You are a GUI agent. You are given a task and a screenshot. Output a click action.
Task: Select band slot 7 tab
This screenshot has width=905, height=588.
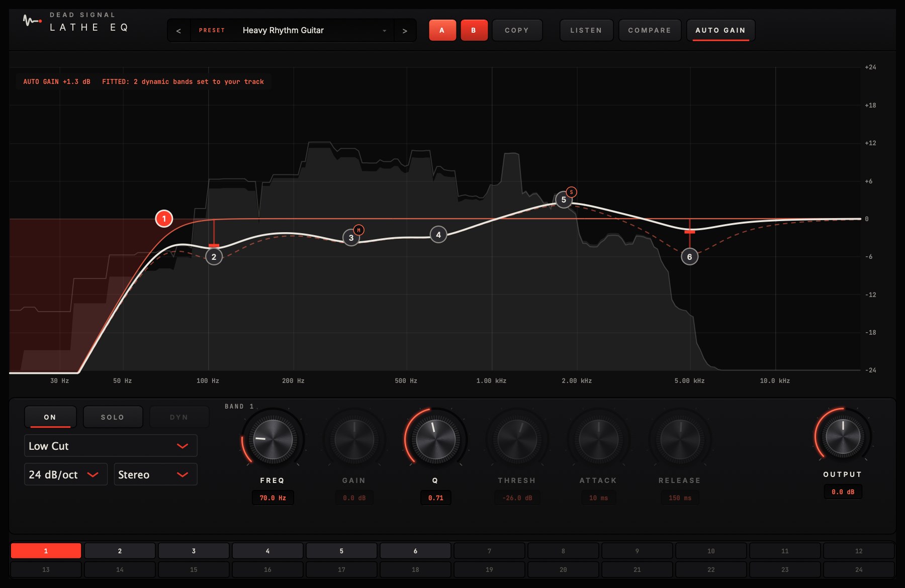point(489,551)
